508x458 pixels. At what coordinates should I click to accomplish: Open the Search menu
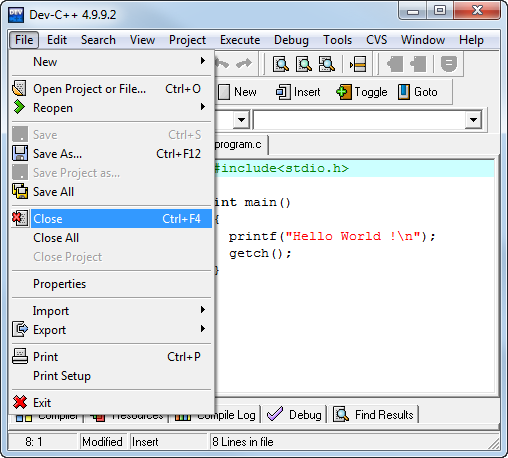(x=98, y=40)
